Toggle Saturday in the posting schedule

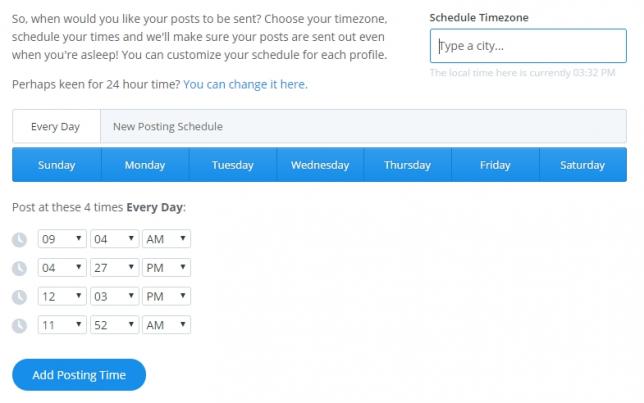[583, 165]
